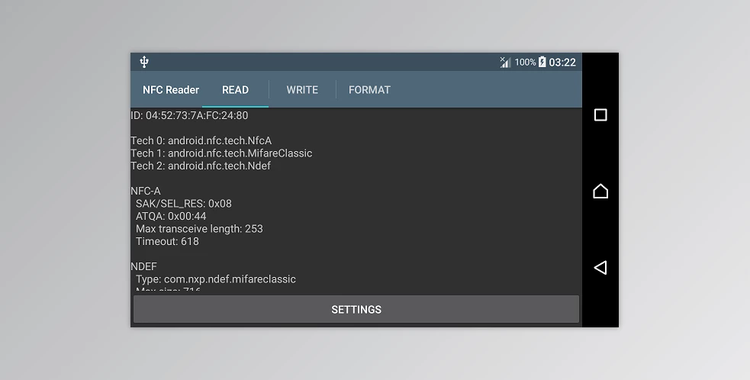Viewport: 750px width, 380px height.
Task: Click the no-signal indicator icon
Action: (x=505, y=62)
